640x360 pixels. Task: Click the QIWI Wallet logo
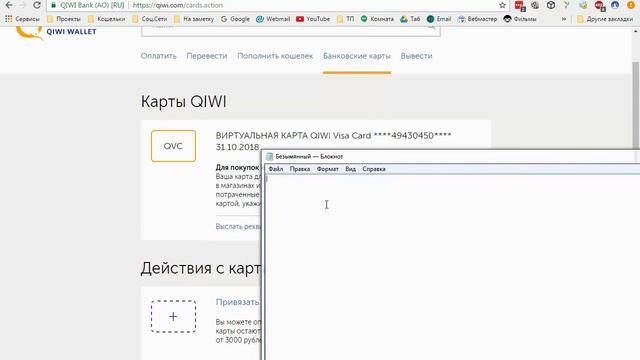pos(56,32)
